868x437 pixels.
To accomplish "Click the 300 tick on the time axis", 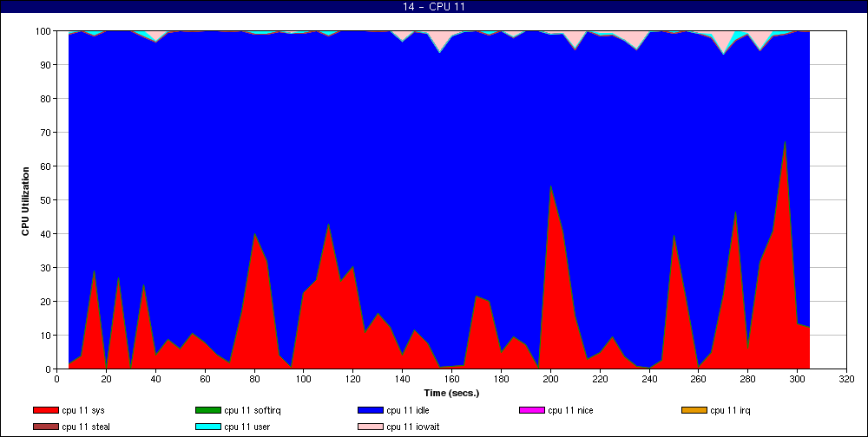I will (x=797, y=379).
